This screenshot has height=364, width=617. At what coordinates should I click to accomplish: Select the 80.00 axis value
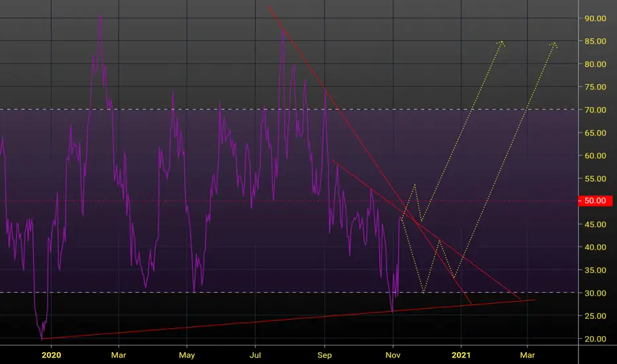tap(595, 64)
